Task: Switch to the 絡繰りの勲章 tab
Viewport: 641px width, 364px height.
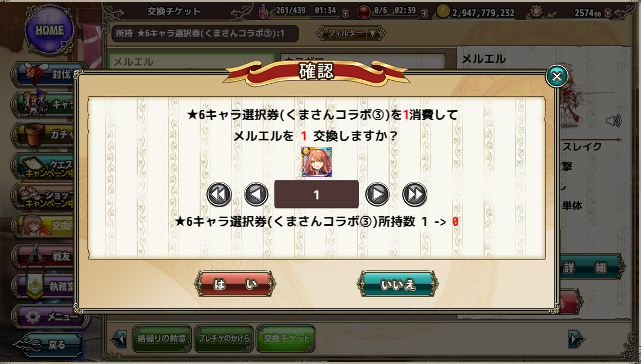Action: (162, 339)
